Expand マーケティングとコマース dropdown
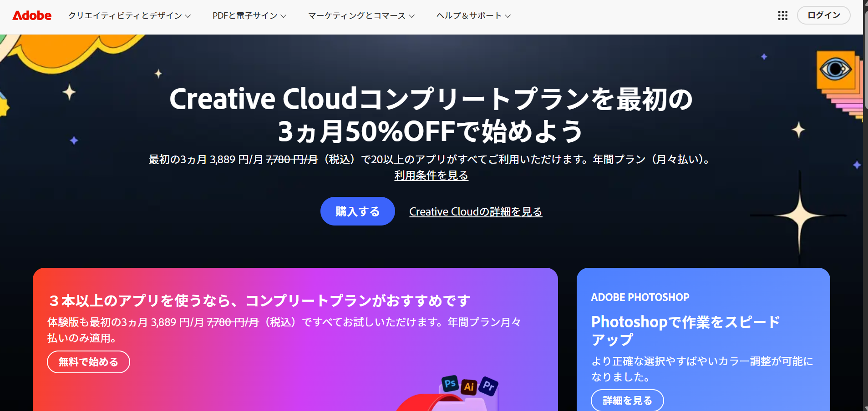This screenshot has height=411, width=868. click(x=361, y=15)
